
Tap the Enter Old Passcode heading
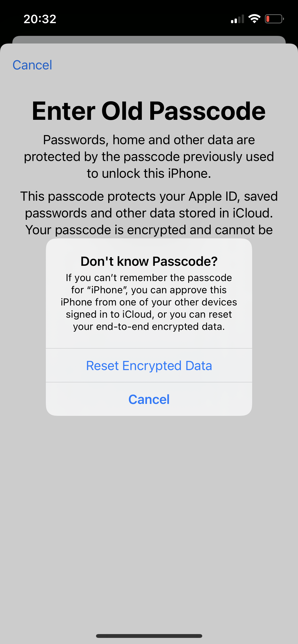pyautogui.click(x=149, y=111)
